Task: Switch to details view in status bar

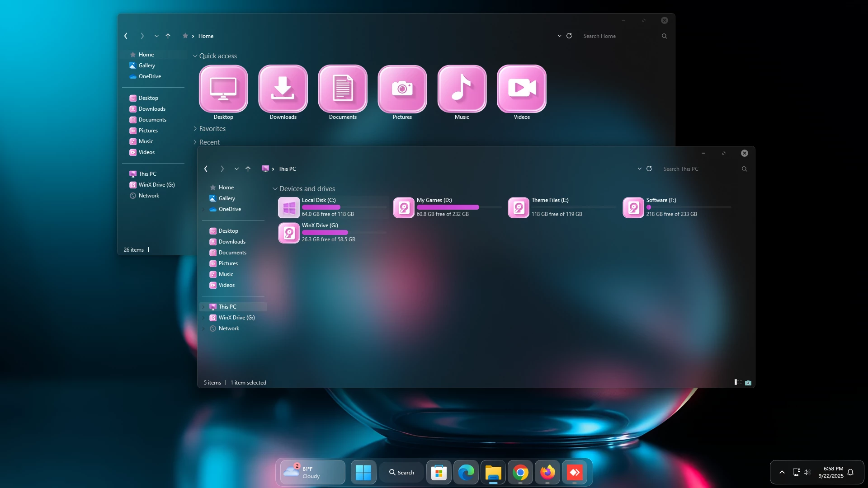Action: pos(738,383)
